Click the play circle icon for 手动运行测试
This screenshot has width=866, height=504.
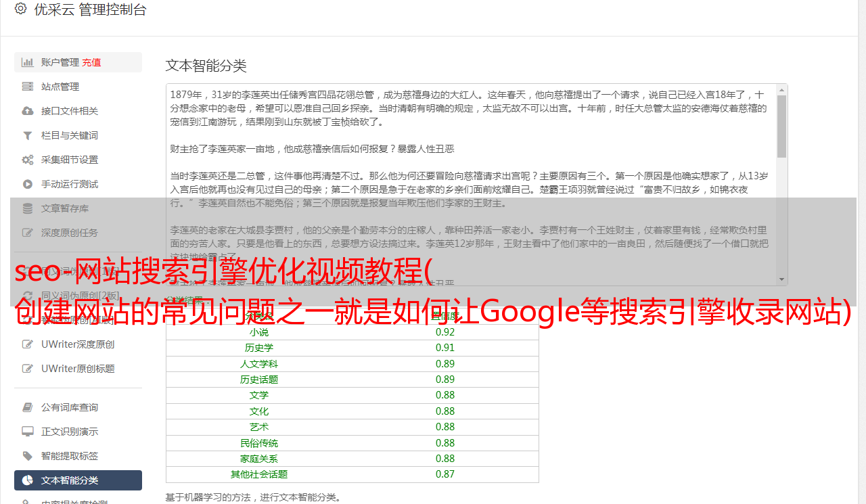(x=28, y=184)
